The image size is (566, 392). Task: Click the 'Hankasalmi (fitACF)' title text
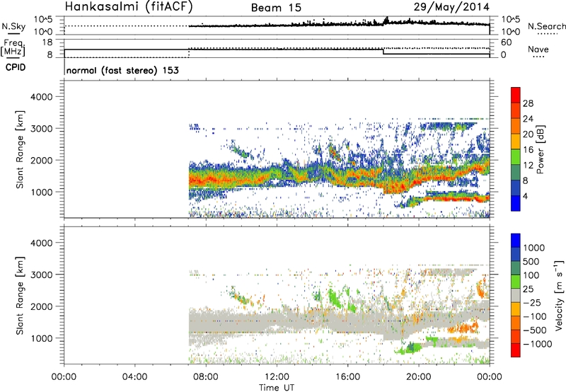coord(129,7)
